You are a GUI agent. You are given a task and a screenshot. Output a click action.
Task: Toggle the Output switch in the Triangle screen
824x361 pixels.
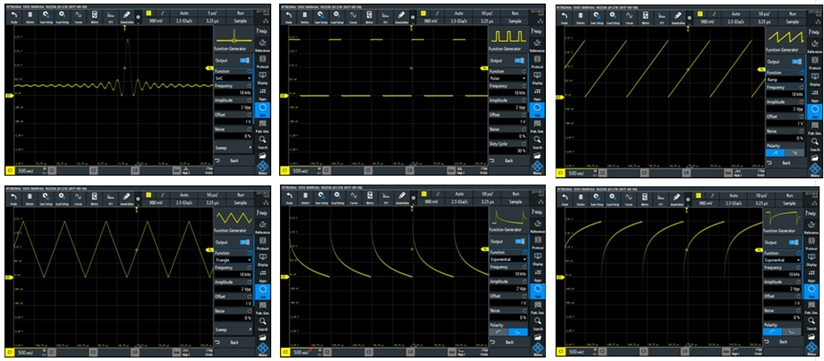(x=245, y=242)
